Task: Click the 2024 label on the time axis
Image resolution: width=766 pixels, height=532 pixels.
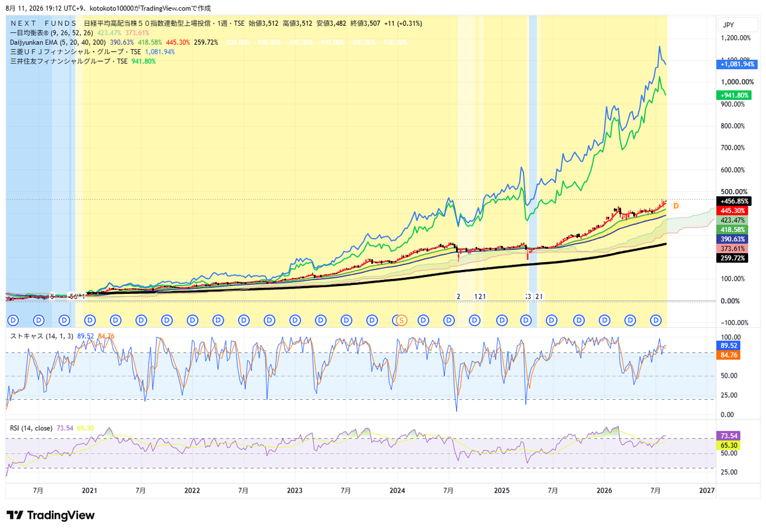Action: click(x=398, y=491)
